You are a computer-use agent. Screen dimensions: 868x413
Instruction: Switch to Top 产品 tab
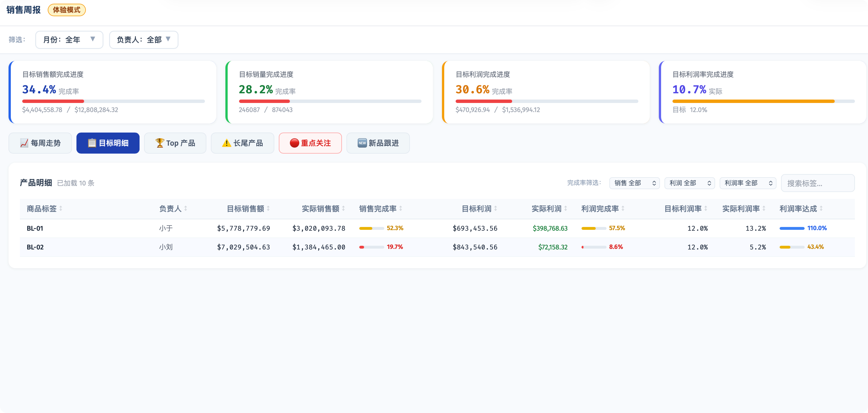(x=175, y=143)
